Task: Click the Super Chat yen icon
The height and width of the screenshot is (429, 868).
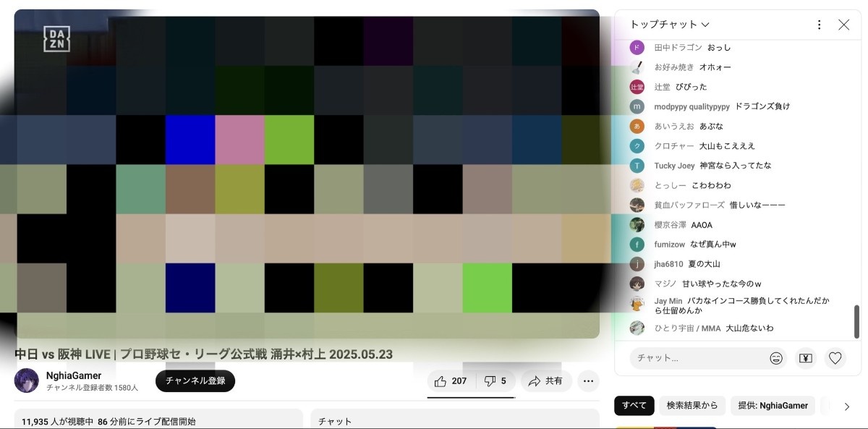Action: [806, 358]
